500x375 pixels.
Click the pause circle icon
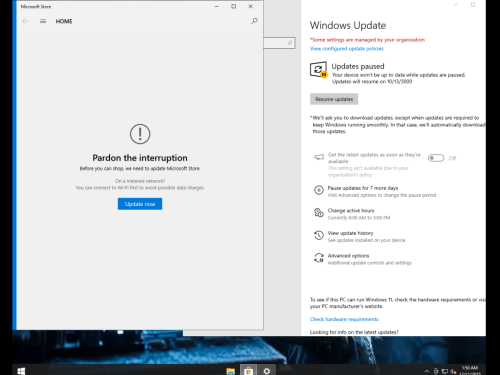pyautogui.click(x=319, y=190)
